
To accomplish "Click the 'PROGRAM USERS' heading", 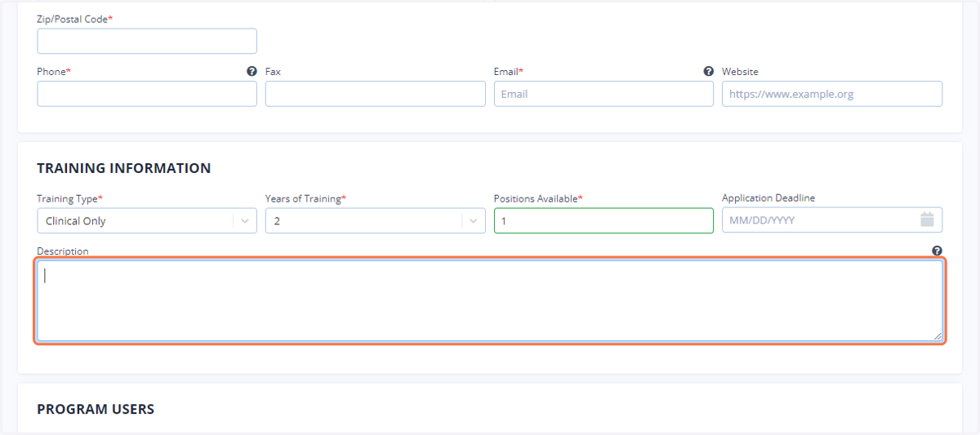I will pyautogui.click(x=96, y=409).
